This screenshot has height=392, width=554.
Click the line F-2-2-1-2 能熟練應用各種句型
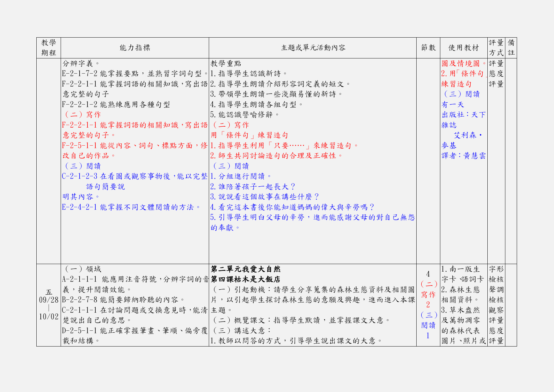pyautogui.click(x=116, y=105)
